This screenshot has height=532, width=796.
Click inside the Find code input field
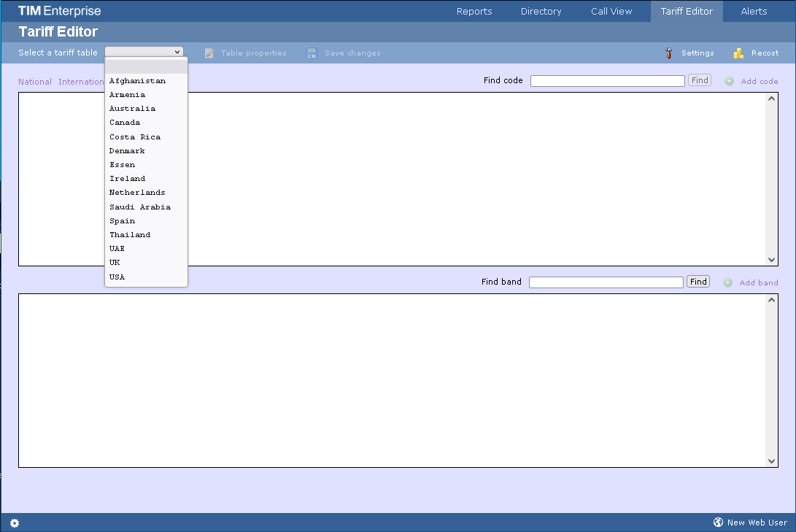tap(607, 80)
